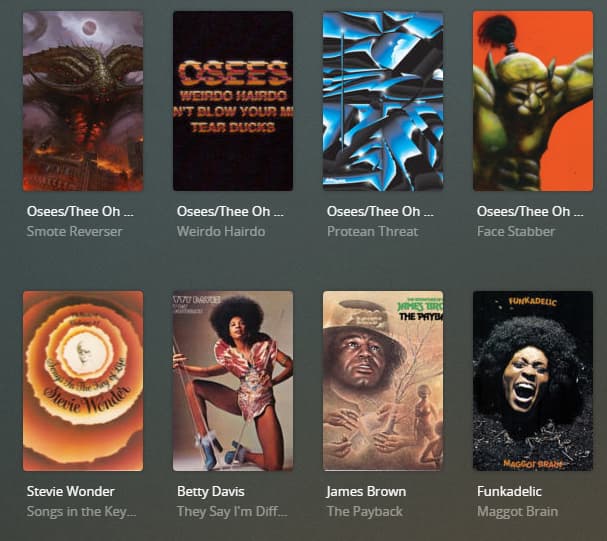The image size is (607, 541).
Task: Click the Maggot Brain album title text
Action: [518, 512]
